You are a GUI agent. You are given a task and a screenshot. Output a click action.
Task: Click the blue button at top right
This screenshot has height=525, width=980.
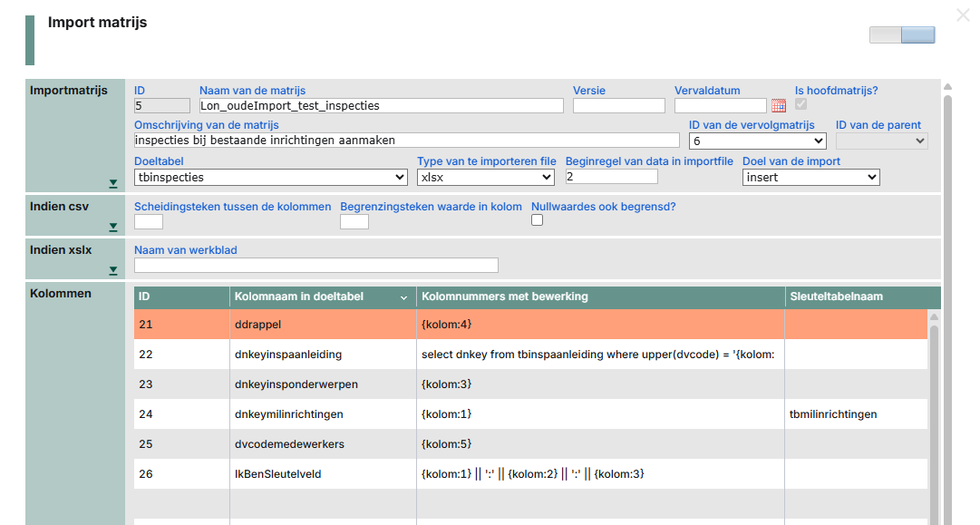[x=918, y=35]
